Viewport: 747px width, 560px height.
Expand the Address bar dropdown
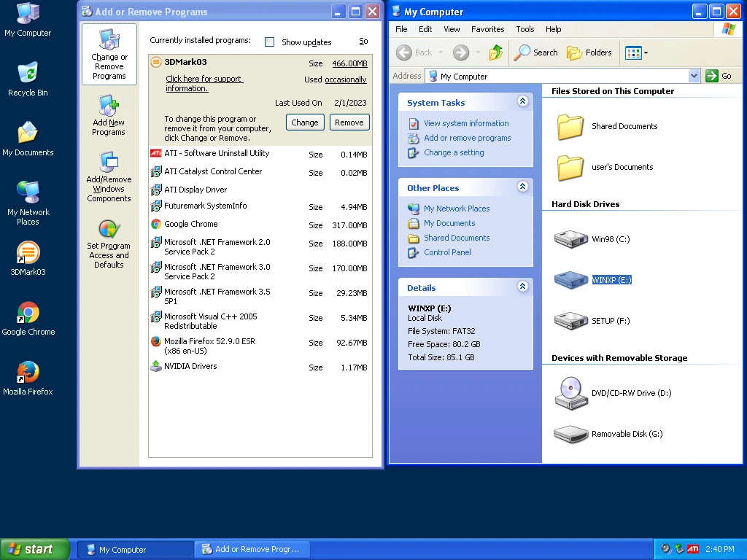coord(694,76)
